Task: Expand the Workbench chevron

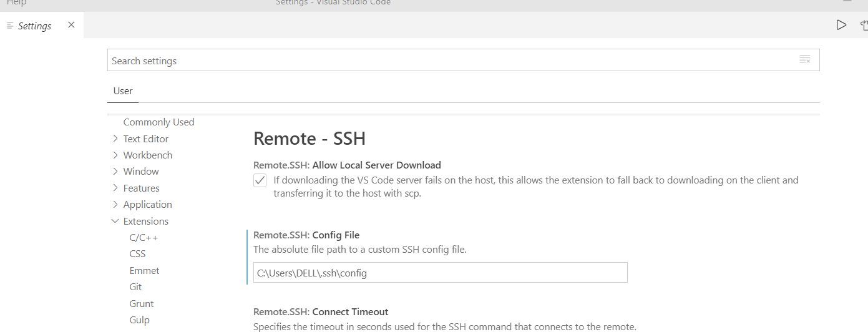Action: pyautogui.click(x=115, y=155)
